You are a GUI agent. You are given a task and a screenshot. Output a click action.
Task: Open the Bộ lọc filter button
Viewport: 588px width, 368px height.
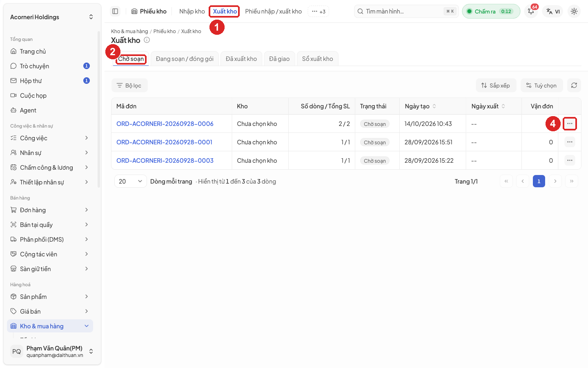[129, 85]
